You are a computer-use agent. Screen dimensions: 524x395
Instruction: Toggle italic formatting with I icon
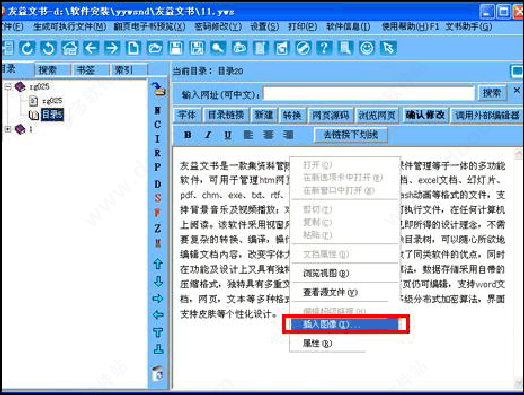pyautogui.click(x=208, y=135)
